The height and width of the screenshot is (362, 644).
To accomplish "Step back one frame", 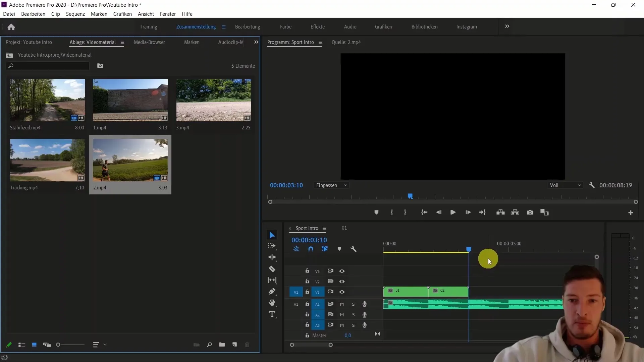I will click(x=439, y=213).
